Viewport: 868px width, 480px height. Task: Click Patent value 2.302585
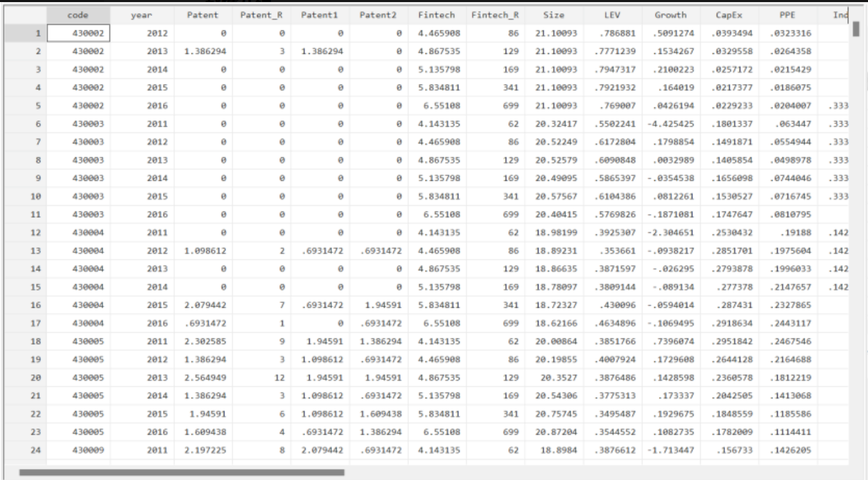pos(205,342)
